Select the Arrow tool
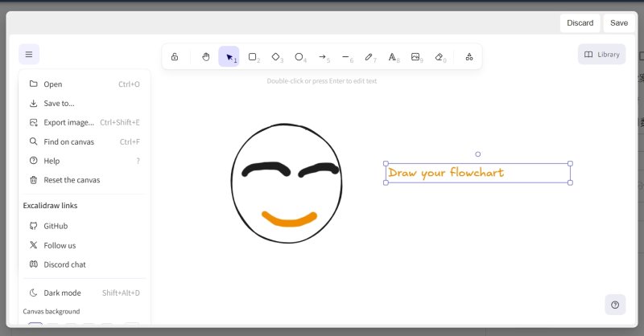This screenshot has height=336, width=644. [x=322, y=57]
